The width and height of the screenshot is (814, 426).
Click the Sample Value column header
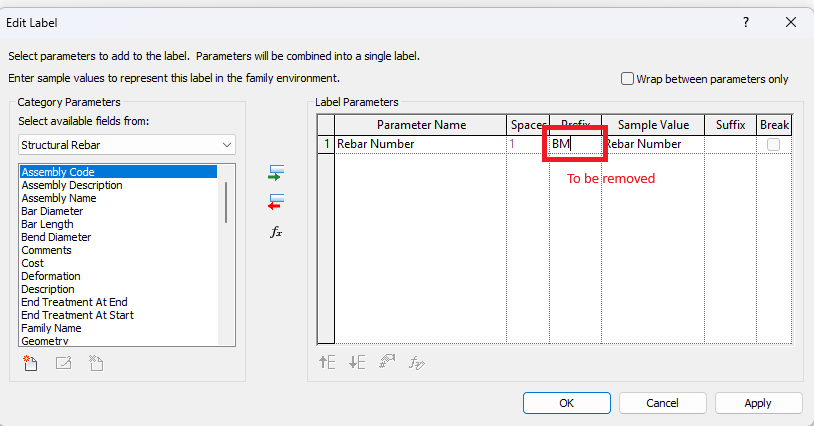coord(653,125)
